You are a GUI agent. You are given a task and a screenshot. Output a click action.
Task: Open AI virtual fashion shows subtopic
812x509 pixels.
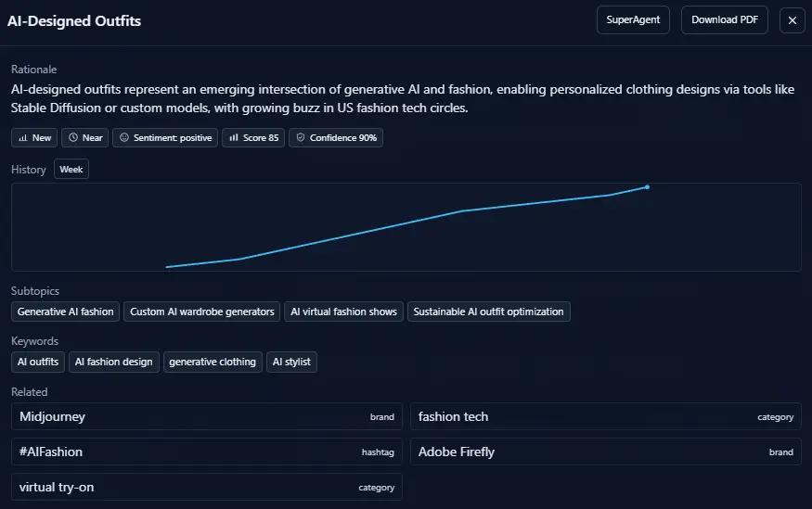pyautogui.click(x=343, y=312)
